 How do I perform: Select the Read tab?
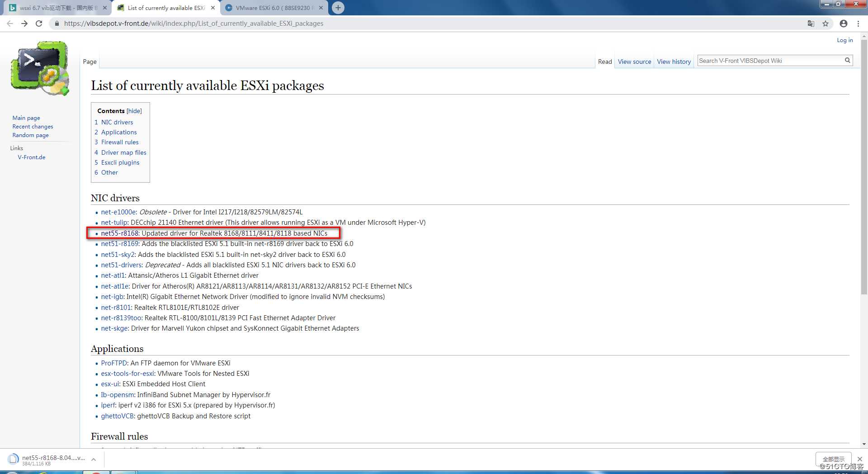click(605, 62)
